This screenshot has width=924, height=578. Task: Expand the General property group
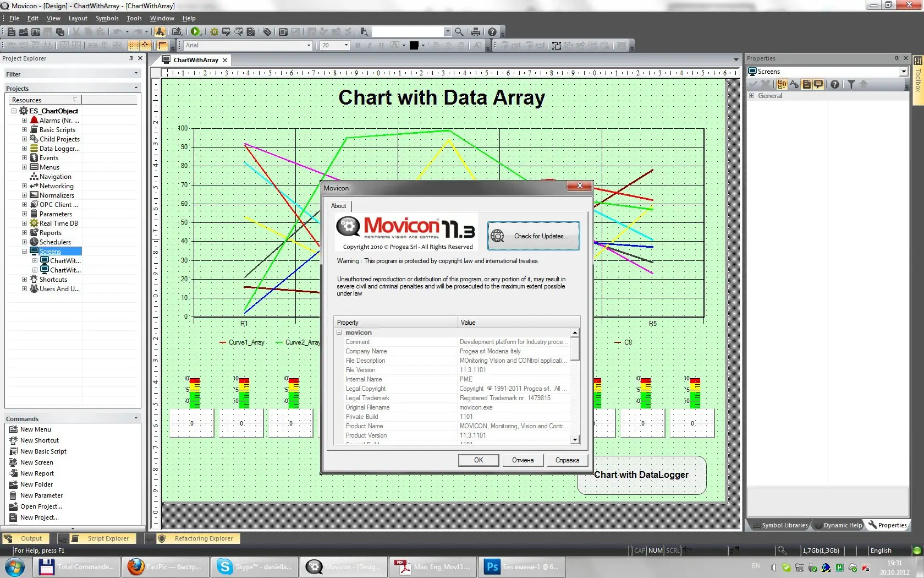point(751,96)
